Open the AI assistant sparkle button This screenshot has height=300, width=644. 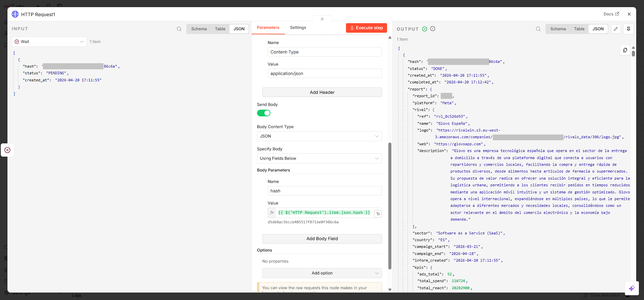[x=632, y=288]
